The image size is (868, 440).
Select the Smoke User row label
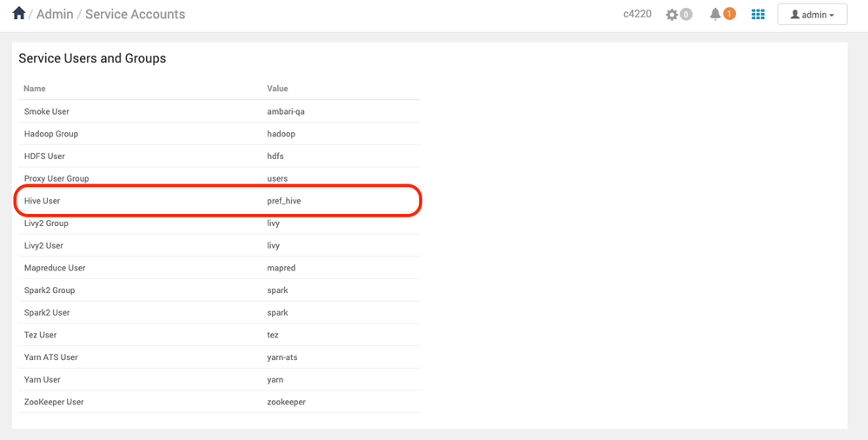(x=47, y=111)
